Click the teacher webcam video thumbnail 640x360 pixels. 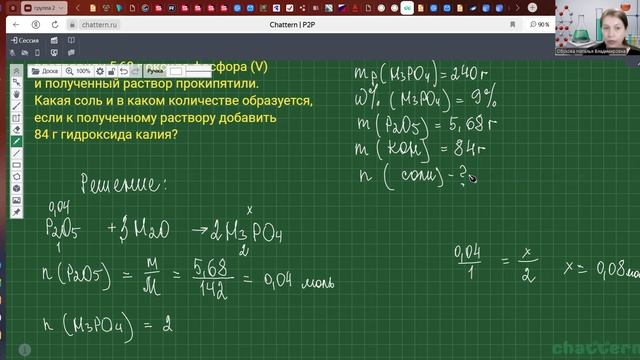pyautogui.click(x=598, y=27)
